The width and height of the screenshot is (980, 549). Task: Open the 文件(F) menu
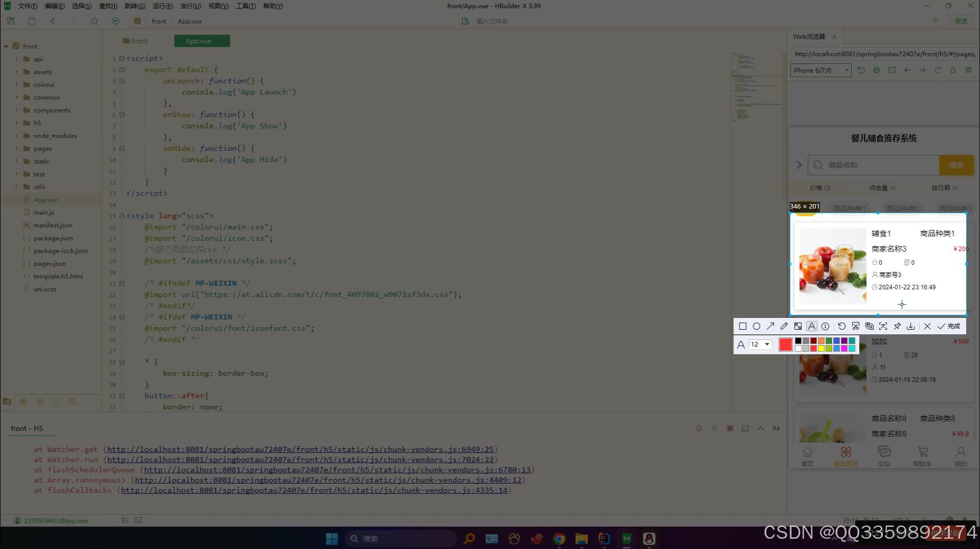(x=28, y=6)
